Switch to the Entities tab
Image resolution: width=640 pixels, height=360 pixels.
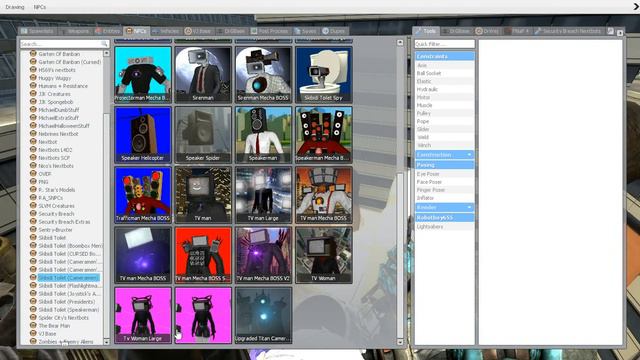[108, 31]
